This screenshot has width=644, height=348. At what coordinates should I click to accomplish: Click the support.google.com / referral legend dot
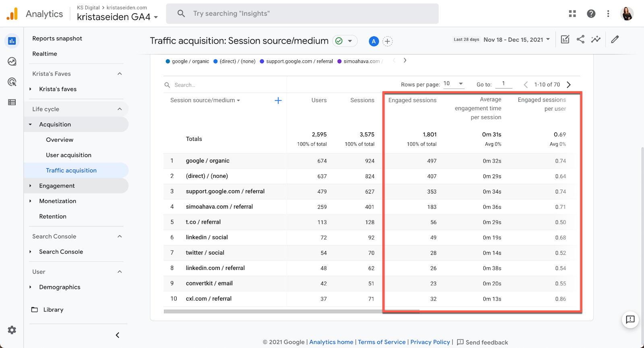click(x=262, y=62)
